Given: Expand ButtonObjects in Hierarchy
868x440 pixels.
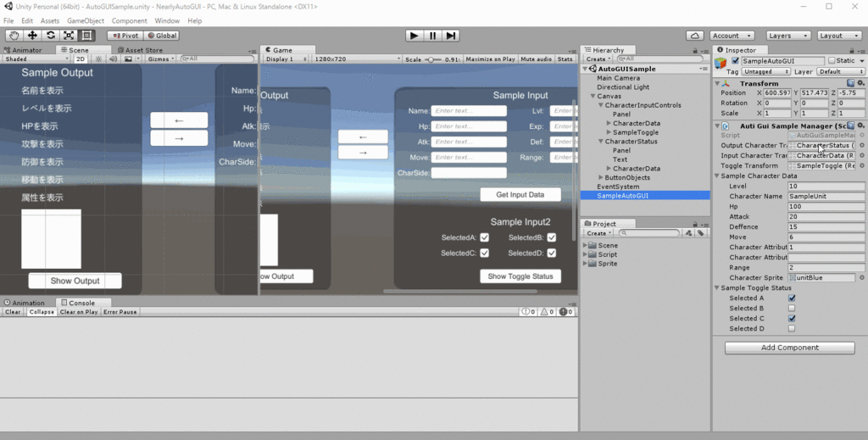Looking at the screenshot, I should (x=601, y=178).
